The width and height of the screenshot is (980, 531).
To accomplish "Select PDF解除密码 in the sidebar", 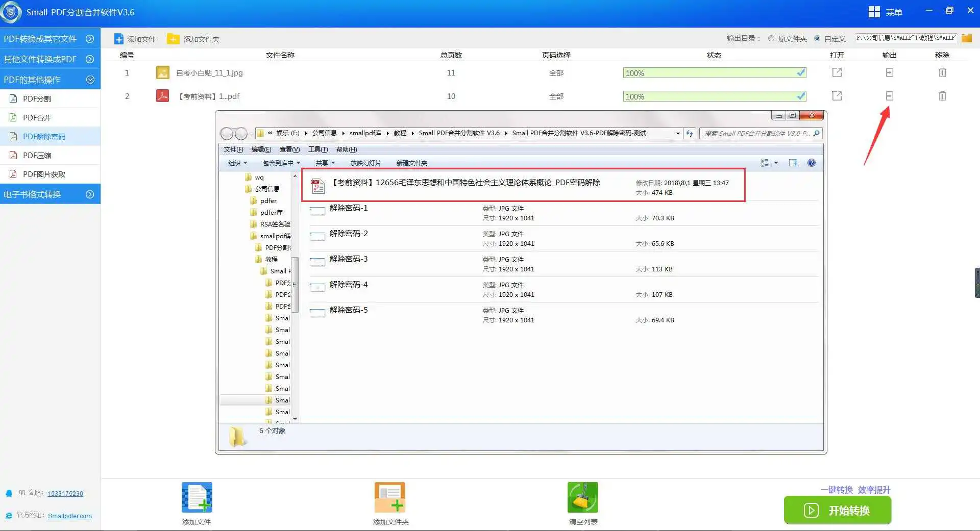I will 50,136.
